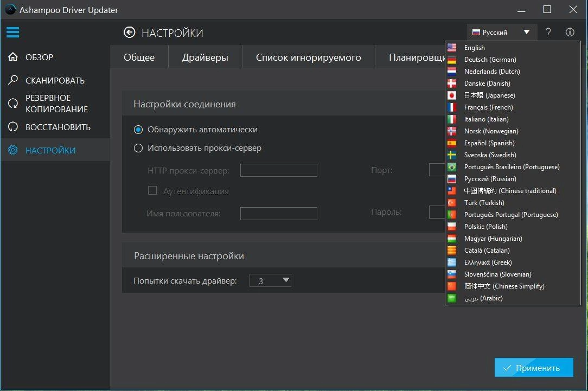The width and height of the screenshot is (588, 391).
Task: Open ВОССТАНОВИТЬ in the sidebar
Action: tap(55, 127)
